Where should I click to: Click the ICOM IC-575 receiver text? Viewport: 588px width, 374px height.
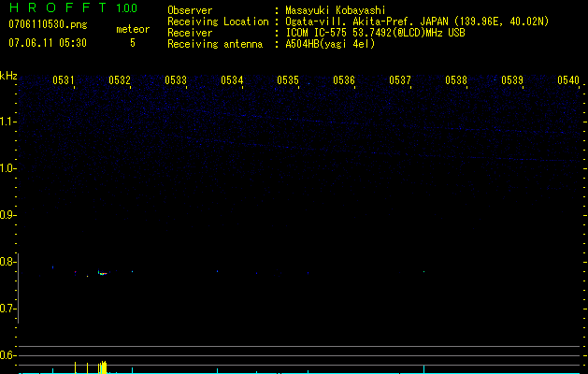pos(375,33)
